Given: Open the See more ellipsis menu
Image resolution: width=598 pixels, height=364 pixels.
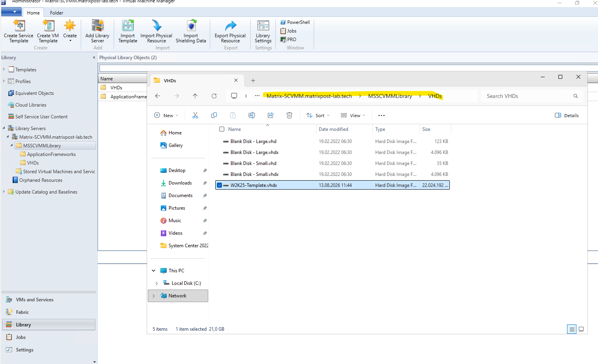Looking at the screenshot, I should [382, 115].
